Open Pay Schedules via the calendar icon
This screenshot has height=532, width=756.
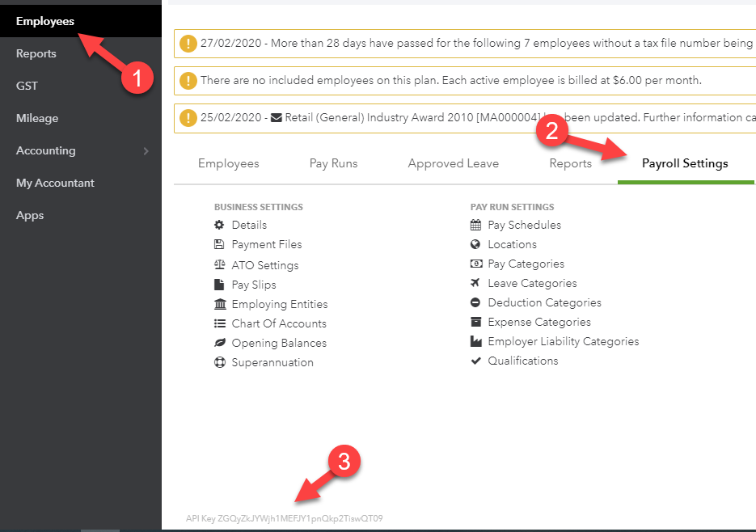[477, 225]
